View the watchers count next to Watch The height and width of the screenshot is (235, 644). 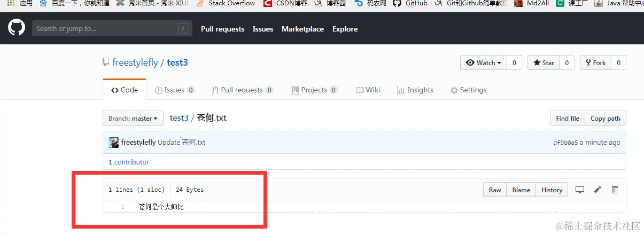[x=514, y=62]
